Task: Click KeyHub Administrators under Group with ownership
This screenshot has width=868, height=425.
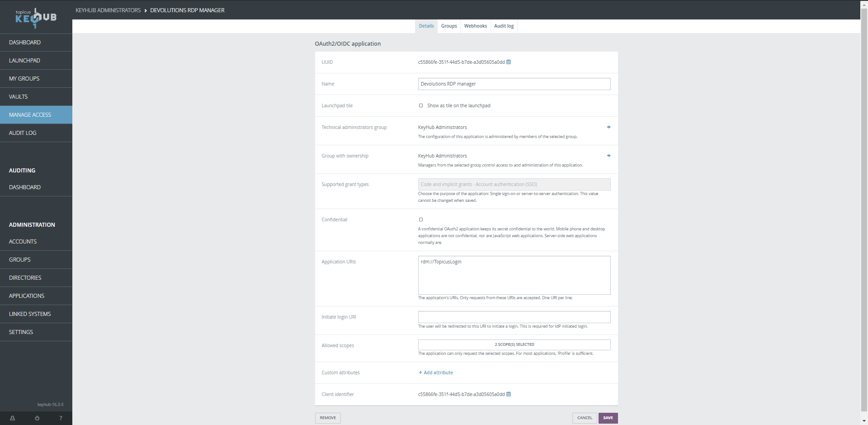Action: [x=442, y=156]
